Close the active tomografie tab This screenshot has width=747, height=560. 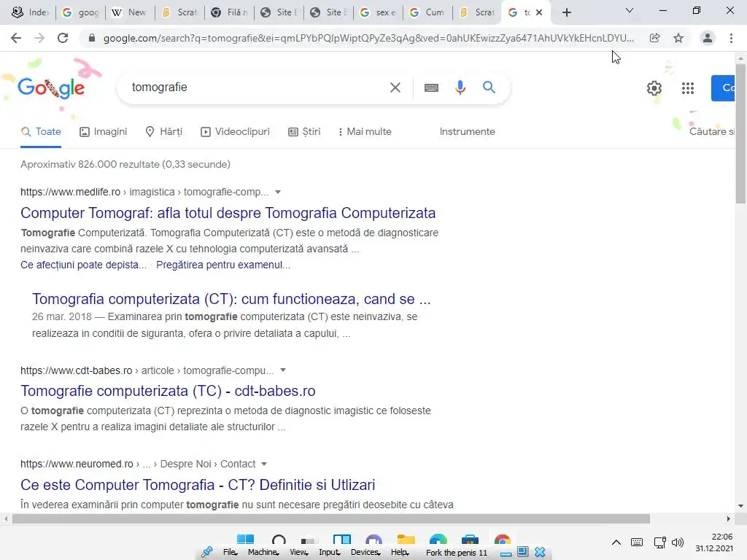tap(539, 12)
